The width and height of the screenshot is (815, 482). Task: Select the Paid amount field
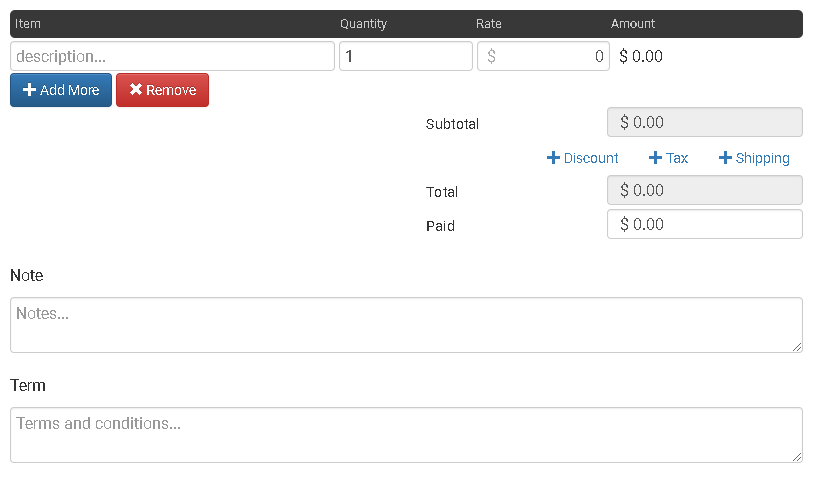click(x=704, y=224)
